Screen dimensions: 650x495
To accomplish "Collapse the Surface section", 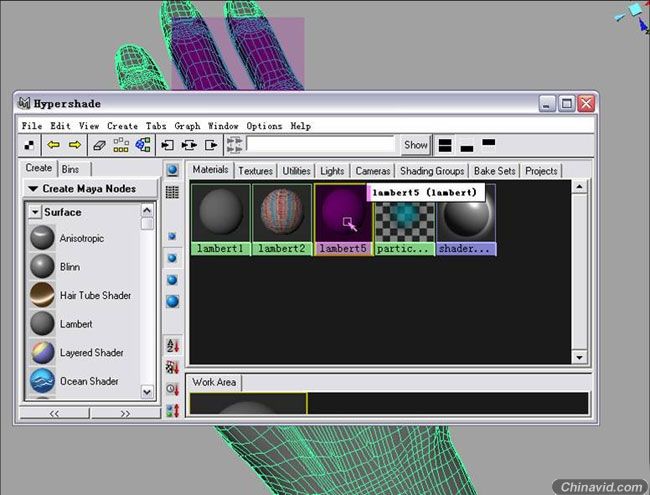I will [x=35, y=212].
